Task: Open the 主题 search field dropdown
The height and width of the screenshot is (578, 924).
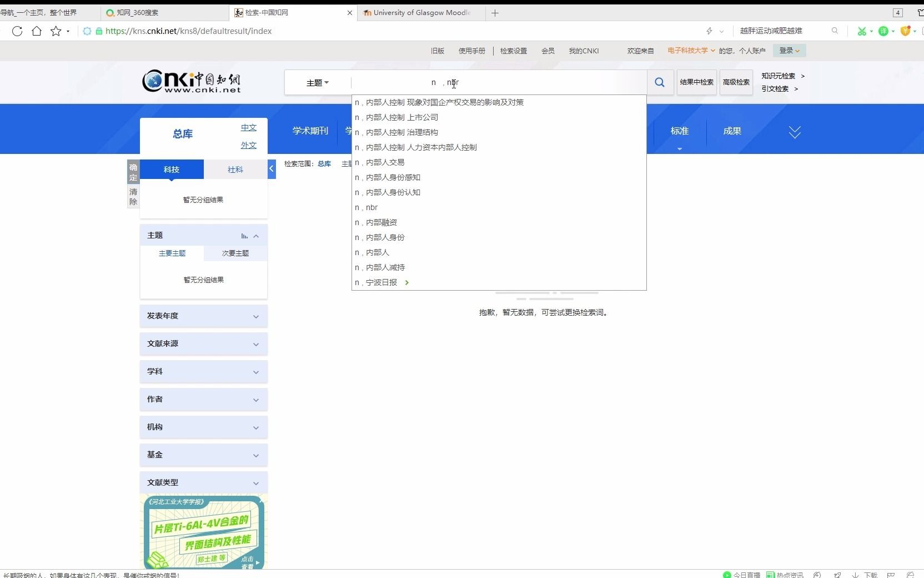Action: 317,82
